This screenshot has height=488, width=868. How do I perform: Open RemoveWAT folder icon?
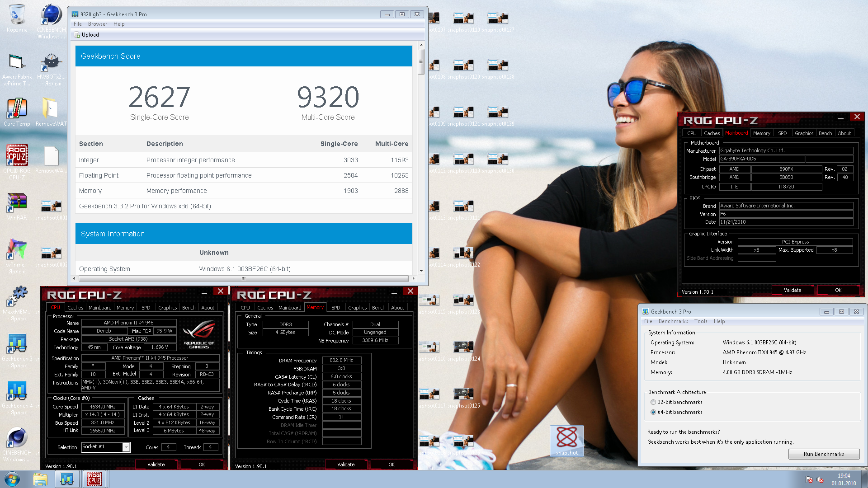[x=51, y=112]
